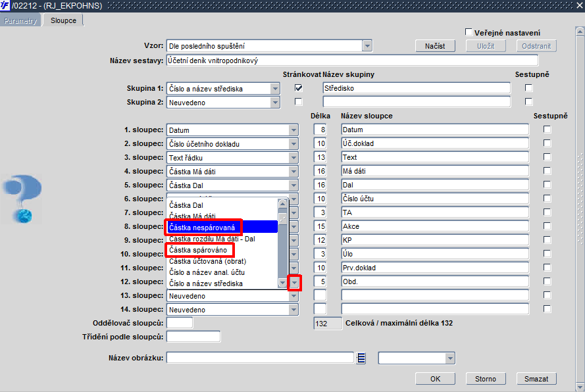This screenshot has height=392, width=585.
Task: Expand the Skupina 2 dropdown
Action: pyautogui.click(x=275, y=102)
